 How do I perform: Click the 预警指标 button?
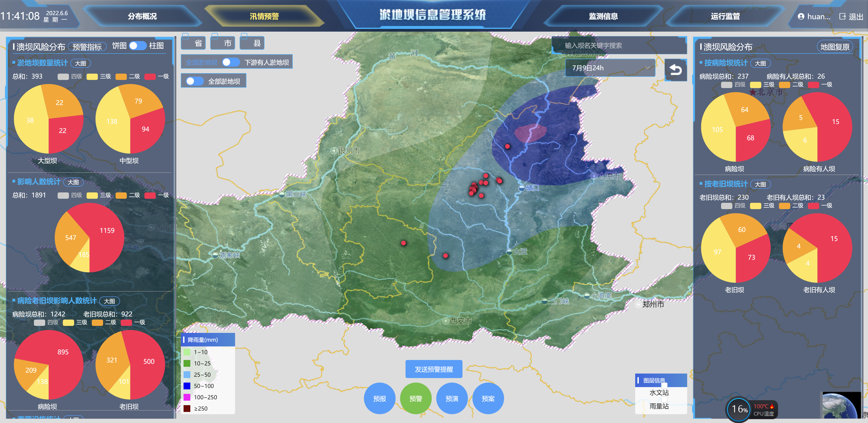[87, 47]
